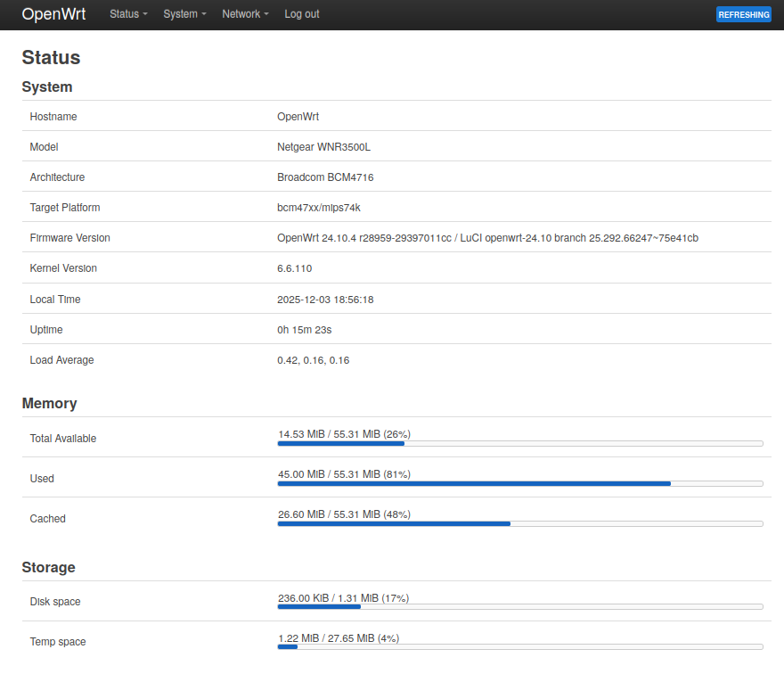Click the Target Platform value bcm47xx/mips74k

pos(319,208)
